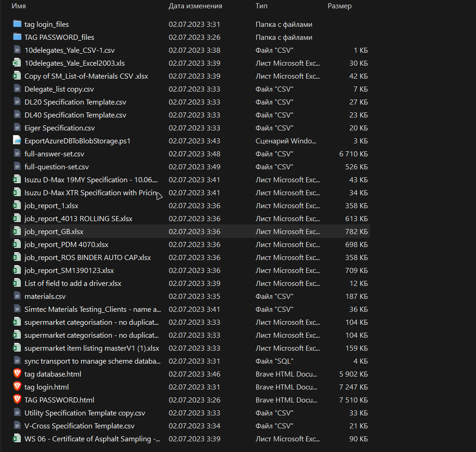
Task: Click the date 02.07.2023 3:43
Action: pos(194,141)
